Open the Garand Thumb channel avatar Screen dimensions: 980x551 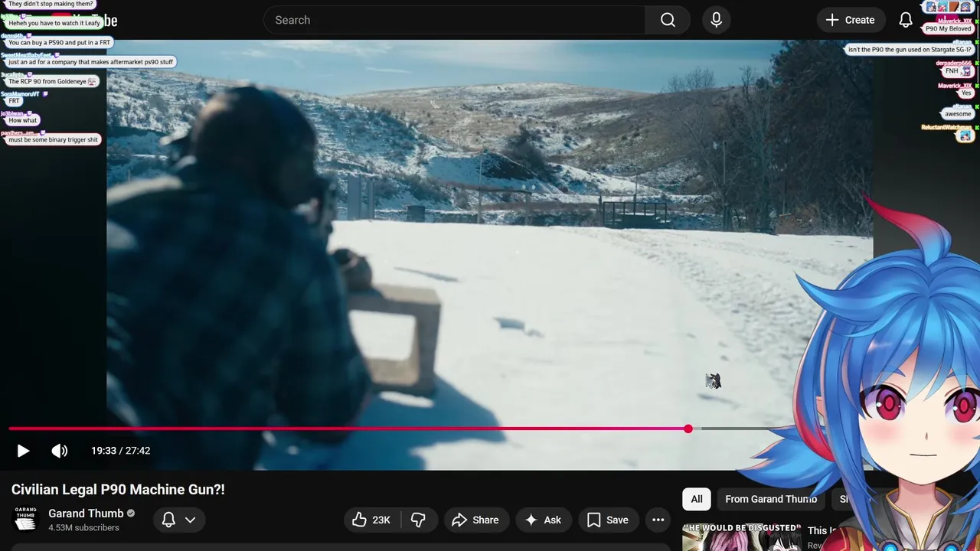click(25, 518)
